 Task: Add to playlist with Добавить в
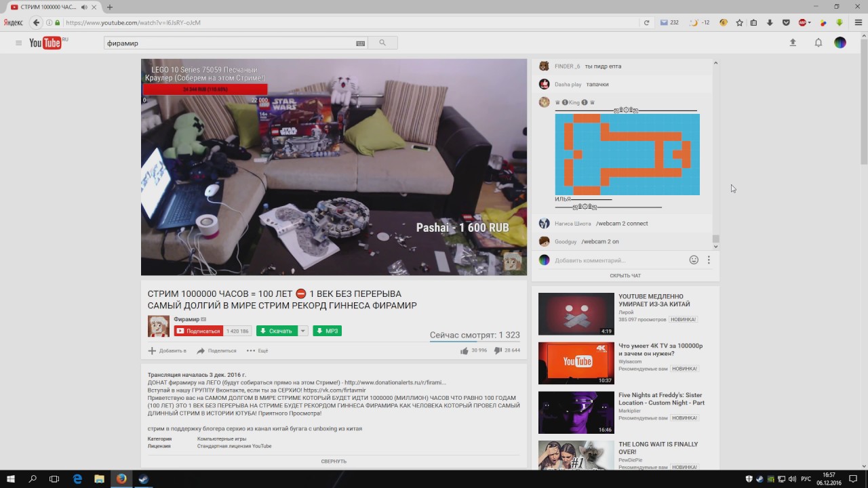pyautogui.click(x=167, y=350)
